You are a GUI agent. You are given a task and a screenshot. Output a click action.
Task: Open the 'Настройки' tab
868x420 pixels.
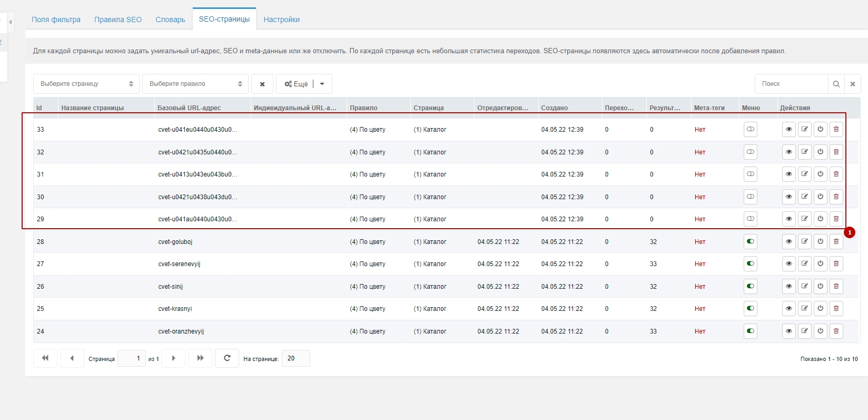point(281,19)
